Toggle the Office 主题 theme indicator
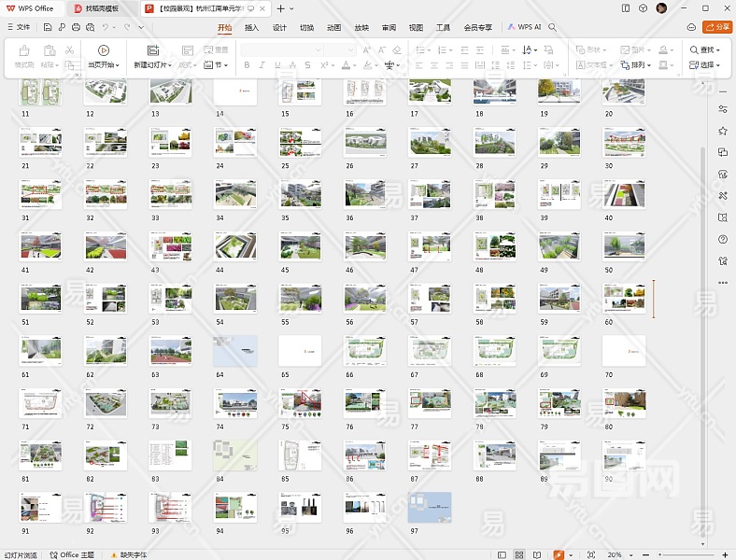Viewport: 736px width, 560px height. 73,554
